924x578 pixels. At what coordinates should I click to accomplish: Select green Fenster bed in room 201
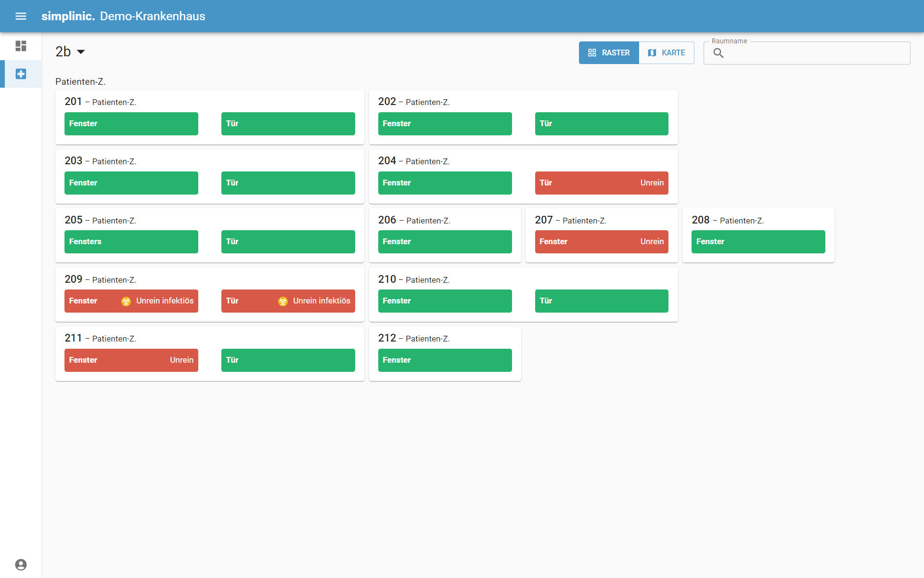(131, 124)
